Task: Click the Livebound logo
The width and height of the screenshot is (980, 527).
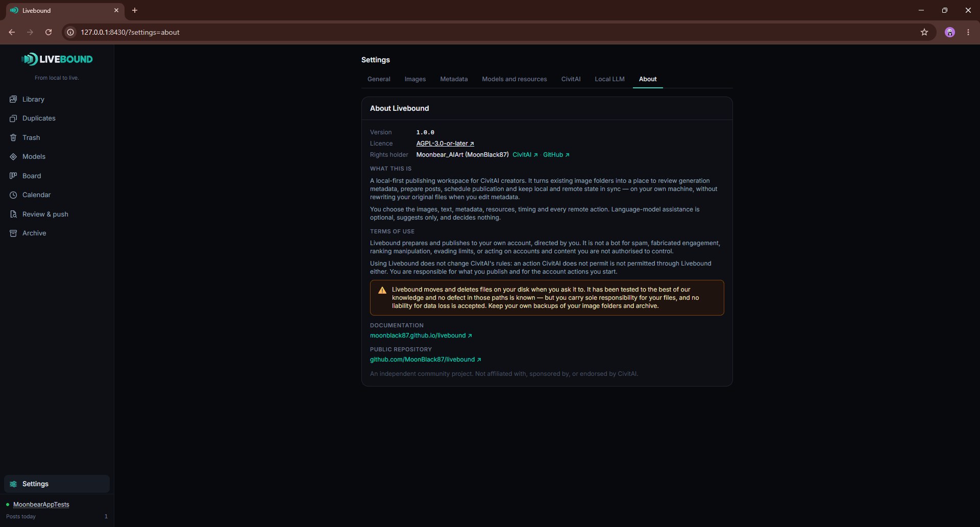Action: (57, 59)
